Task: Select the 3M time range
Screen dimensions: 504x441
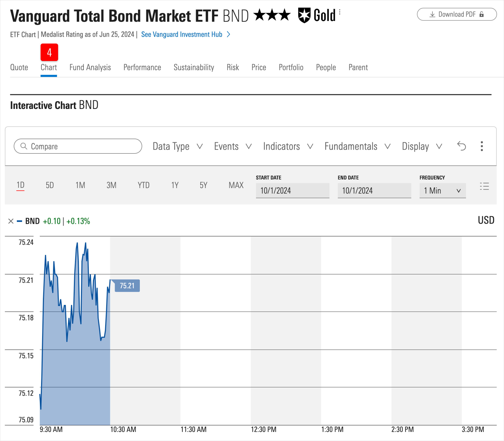Action: (111, 185)
